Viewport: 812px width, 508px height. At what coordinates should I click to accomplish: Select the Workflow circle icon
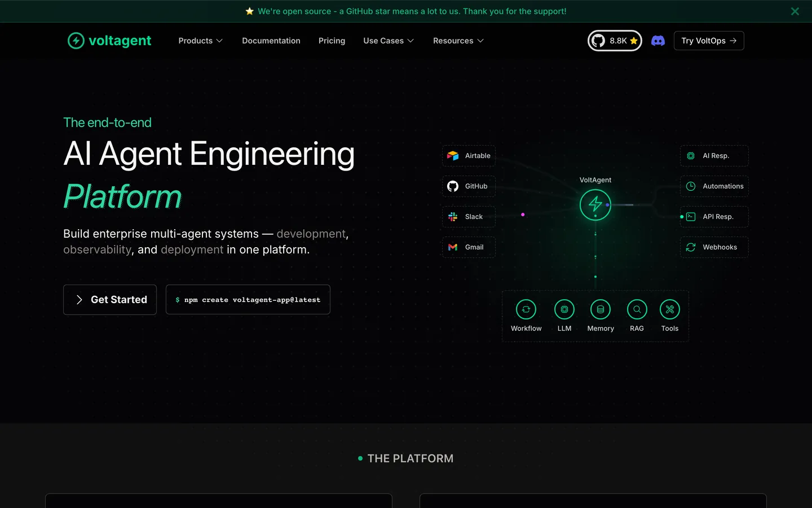(526, 309)
